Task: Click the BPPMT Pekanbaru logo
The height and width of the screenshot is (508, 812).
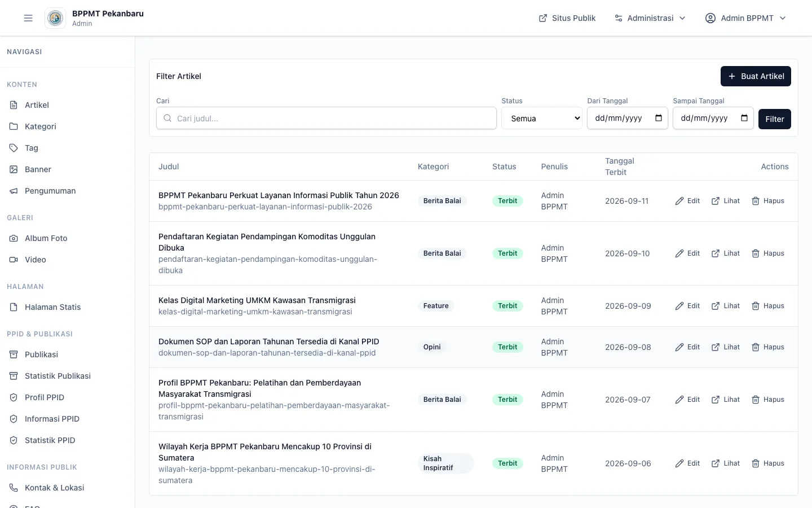Action: tap(55, 18)
